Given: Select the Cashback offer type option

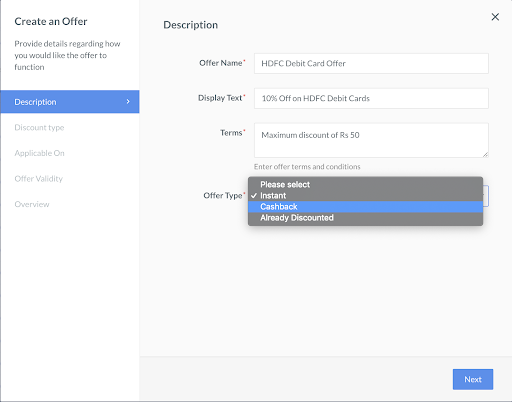Looking at the screenshot, I should [365, 207].
